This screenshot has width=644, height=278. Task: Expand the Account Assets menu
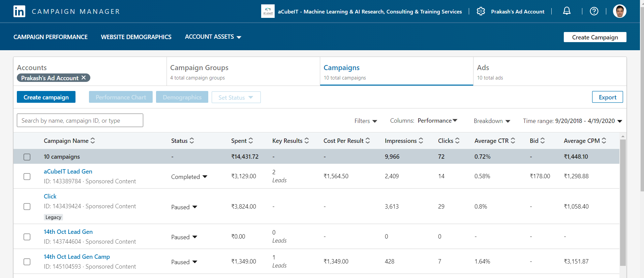point(213,37)
